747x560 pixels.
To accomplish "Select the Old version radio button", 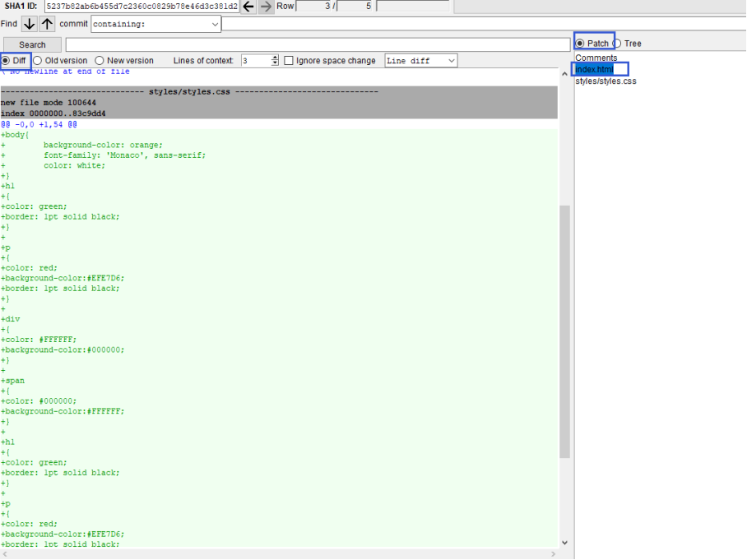I will coord(38,61).
